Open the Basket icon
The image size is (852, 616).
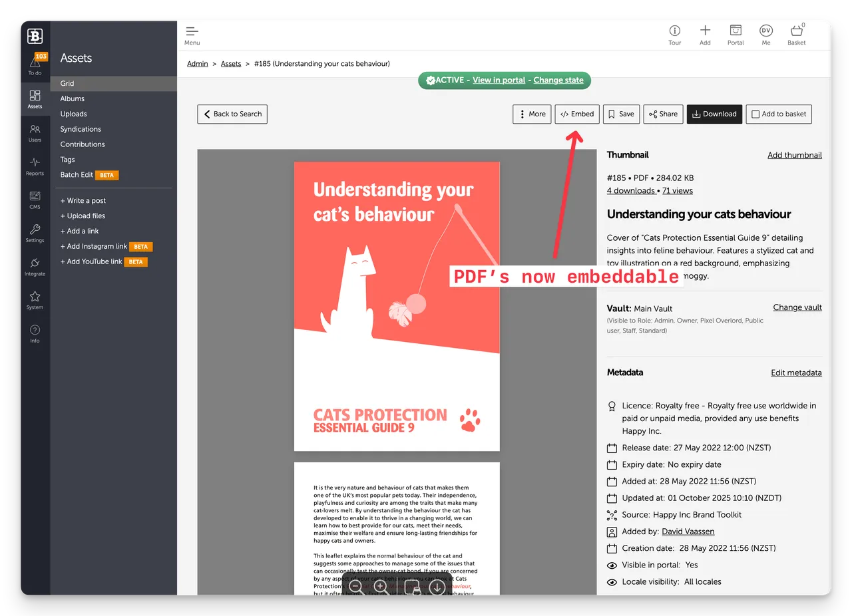click(796, 35)
